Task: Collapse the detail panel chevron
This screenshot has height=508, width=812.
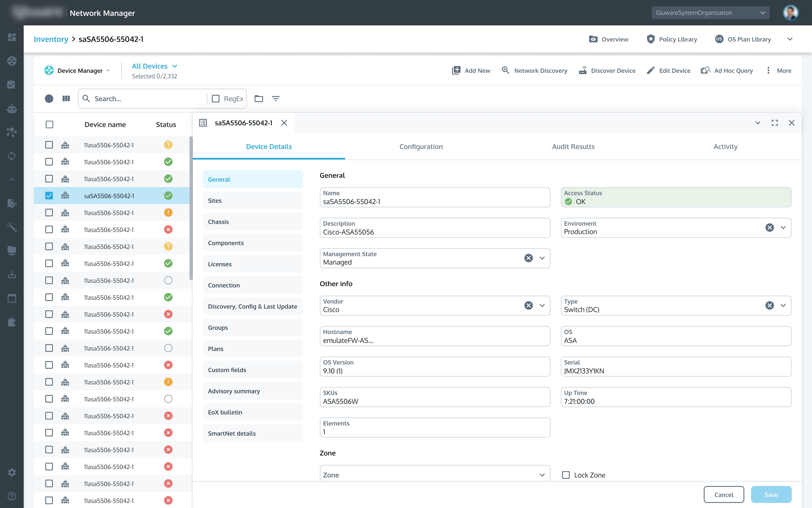Action: click(x=758, y=123)
